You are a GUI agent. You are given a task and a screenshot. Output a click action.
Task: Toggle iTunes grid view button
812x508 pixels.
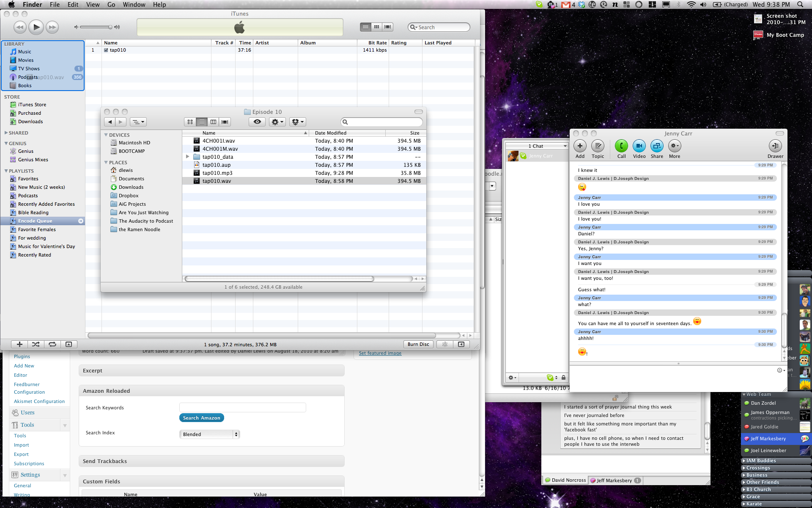tap(376, 27)
